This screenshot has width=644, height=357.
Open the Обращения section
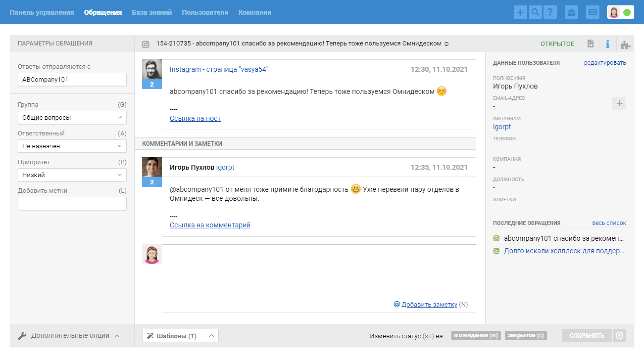point(103,12)
